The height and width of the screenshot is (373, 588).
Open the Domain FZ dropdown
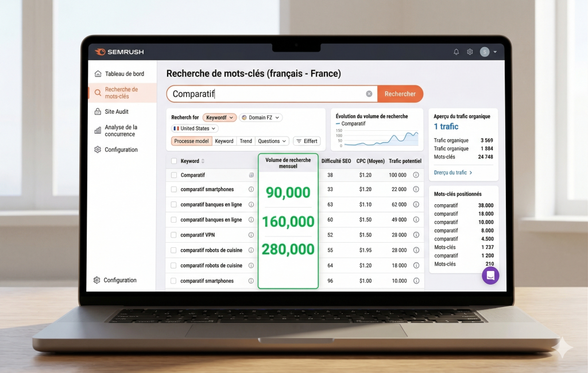(x=261, y=117)
